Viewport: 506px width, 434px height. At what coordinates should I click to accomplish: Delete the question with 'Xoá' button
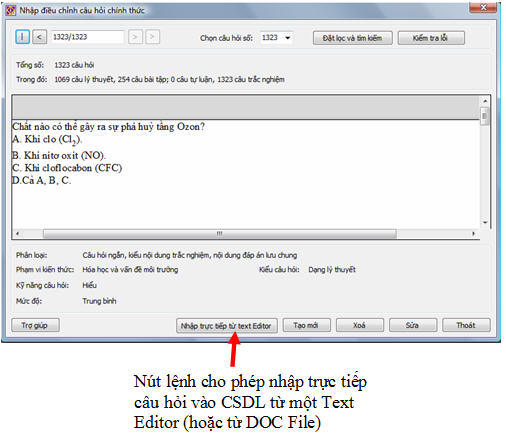point(360,325)
